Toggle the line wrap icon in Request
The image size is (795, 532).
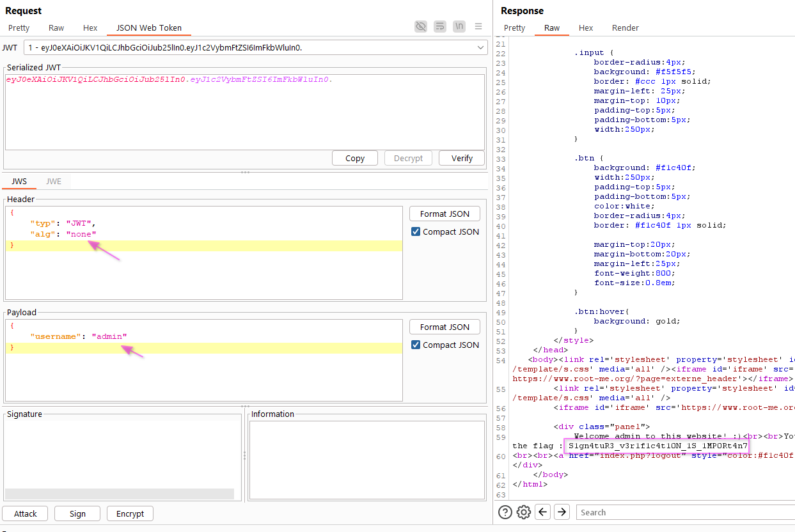tap(440, 26)
